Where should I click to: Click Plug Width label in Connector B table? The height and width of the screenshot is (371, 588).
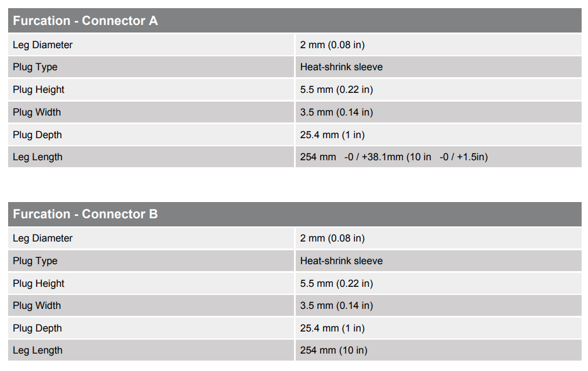click(37, 305)
